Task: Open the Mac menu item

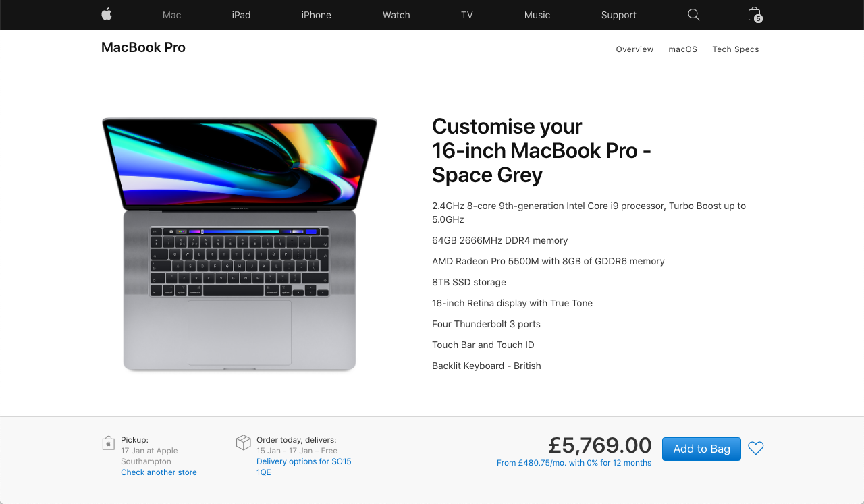Action: (x=172, y=15)
